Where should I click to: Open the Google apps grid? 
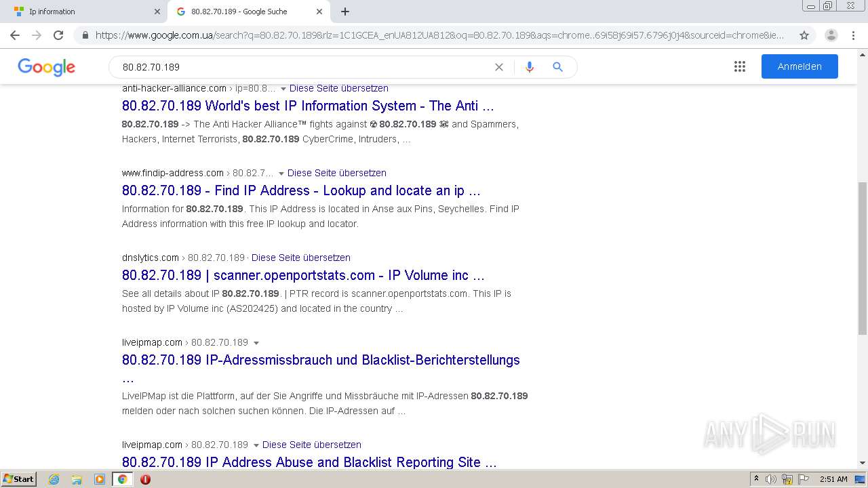(x=740, y=66)
